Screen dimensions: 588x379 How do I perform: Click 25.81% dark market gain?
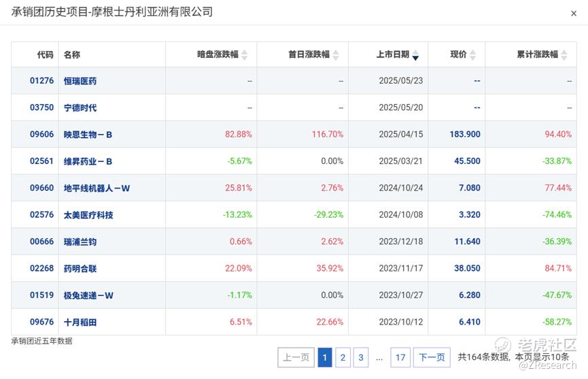click(x=239, y=188)
